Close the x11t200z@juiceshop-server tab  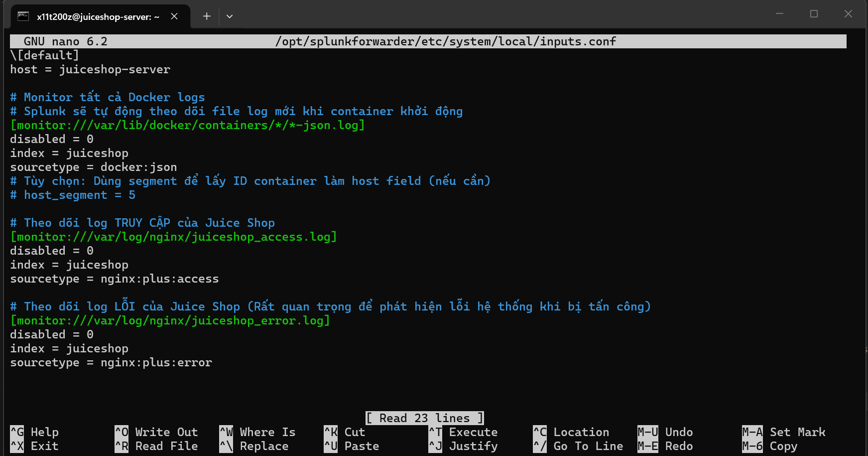click(174, 16)
